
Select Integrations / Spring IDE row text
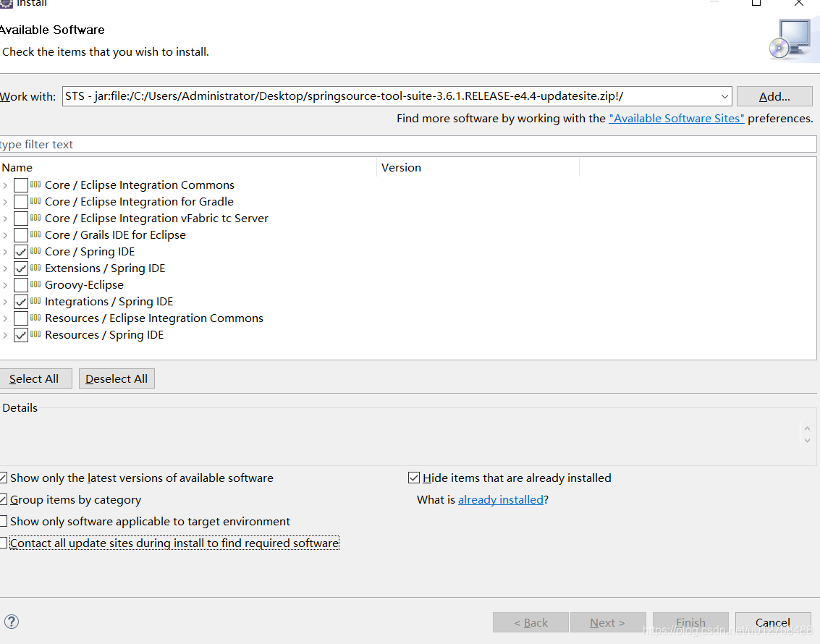click(109, 302)
